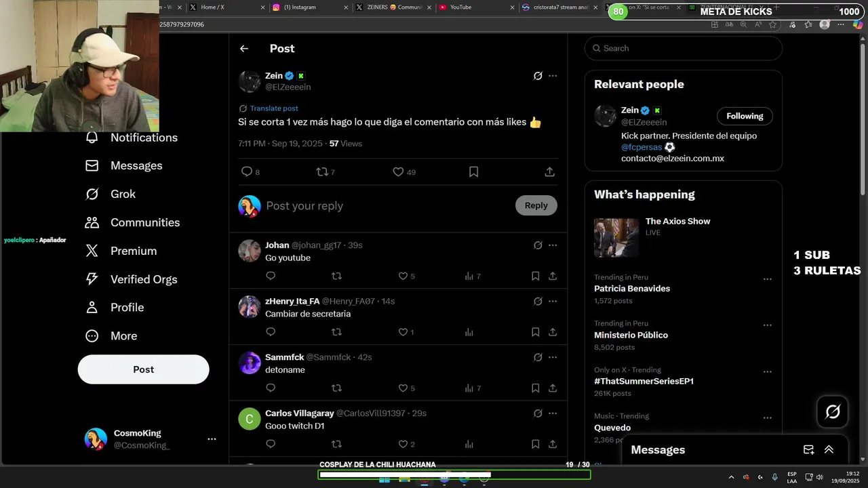Reply to Johan's comment

(271, 276)
